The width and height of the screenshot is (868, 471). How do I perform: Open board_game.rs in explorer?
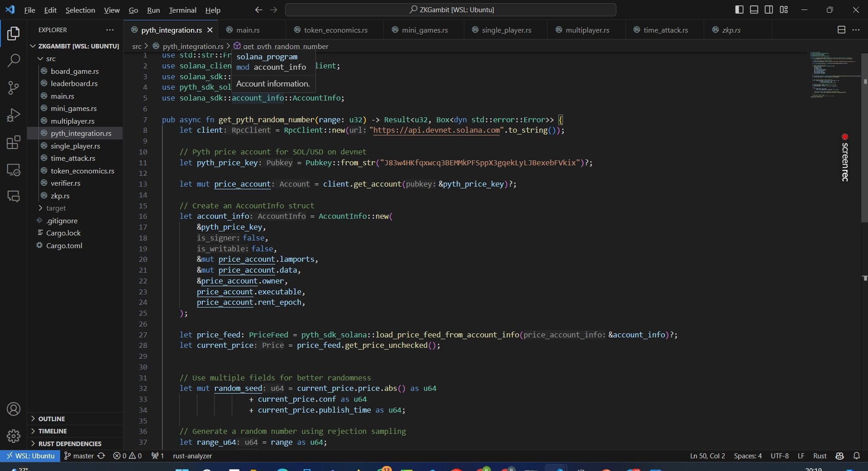point(75,71)
